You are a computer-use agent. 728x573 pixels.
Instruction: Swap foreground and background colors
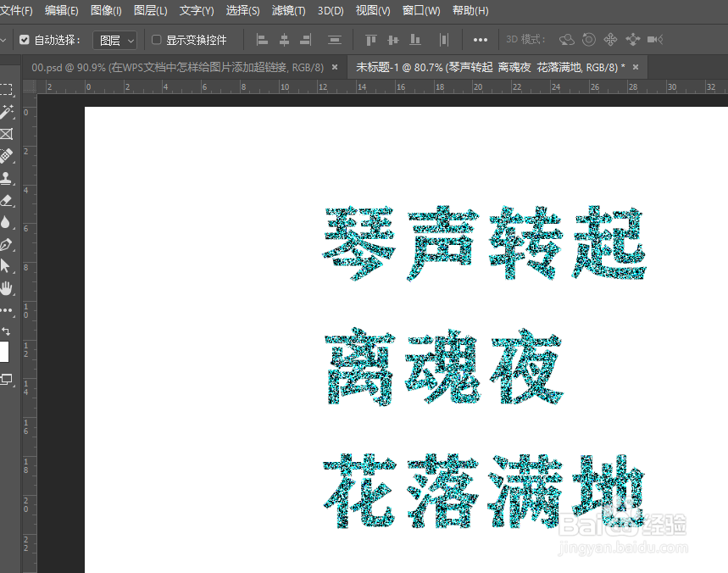6,331
